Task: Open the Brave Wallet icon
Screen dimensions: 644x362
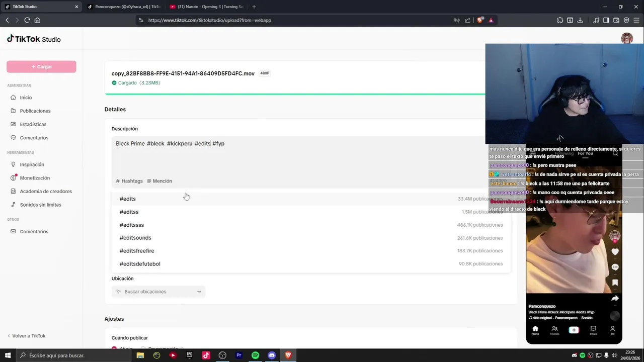Action: (x=616, y=20)
